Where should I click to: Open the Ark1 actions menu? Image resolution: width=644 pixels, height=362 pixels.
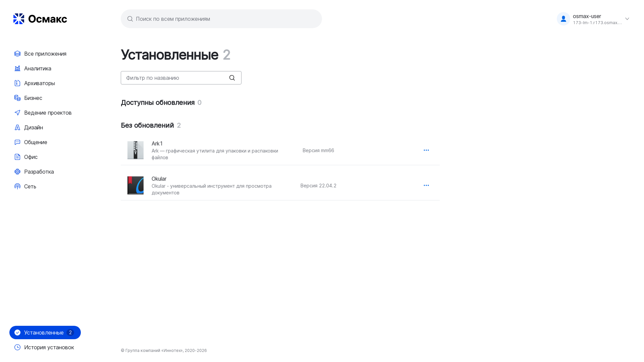tap(426, 150)
